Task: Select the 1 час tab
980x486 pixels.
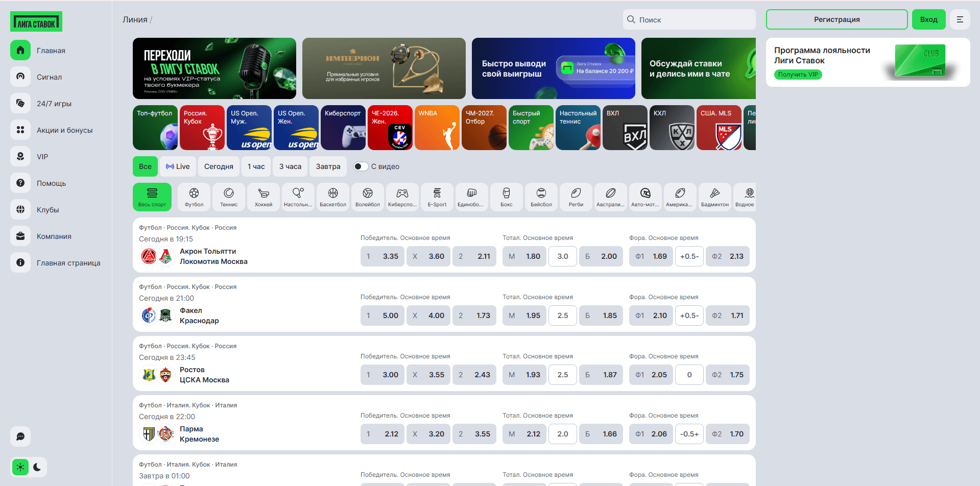Action: tap(256, 166)
